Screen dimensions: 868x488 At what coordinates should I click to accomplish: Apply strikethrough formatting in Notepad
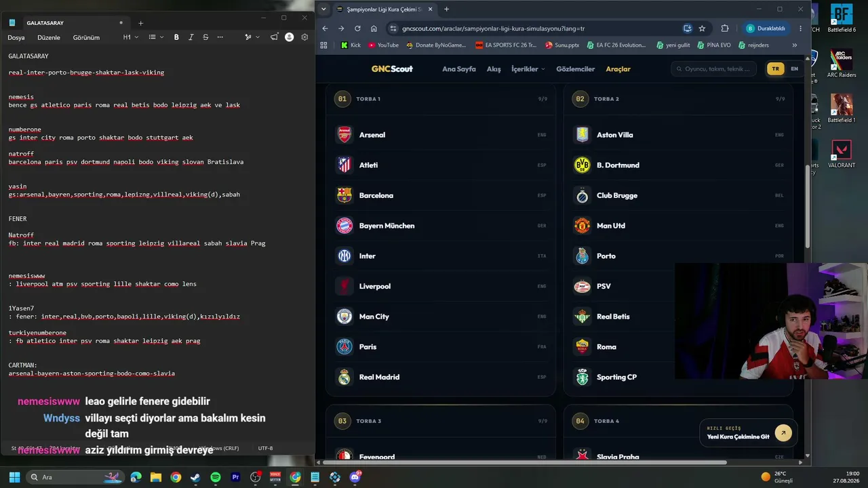coord(205,37)
